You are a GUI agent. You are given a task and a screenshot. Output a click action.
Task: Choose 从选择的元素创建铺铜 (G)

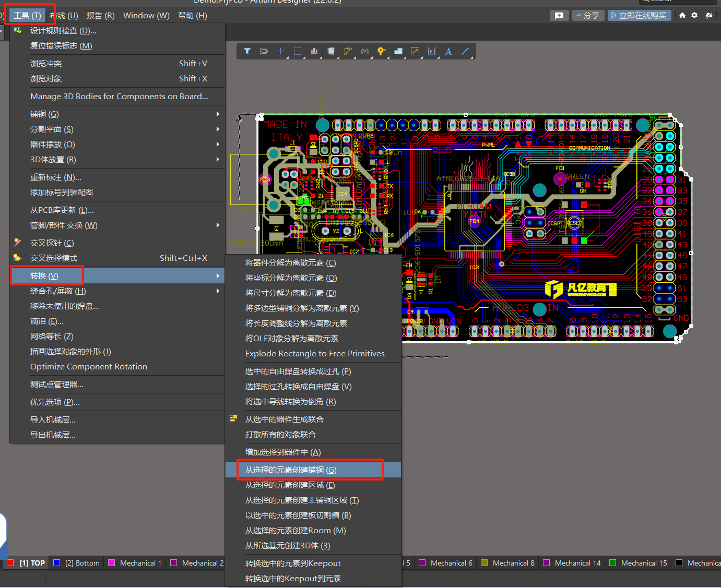click(x=313, y=470)
